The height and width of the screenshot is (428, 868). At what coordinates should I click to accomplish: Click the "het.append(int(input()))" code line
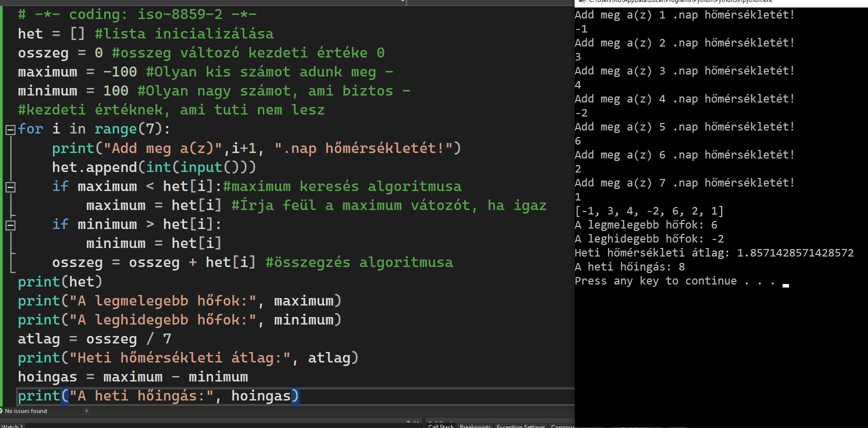153,167
